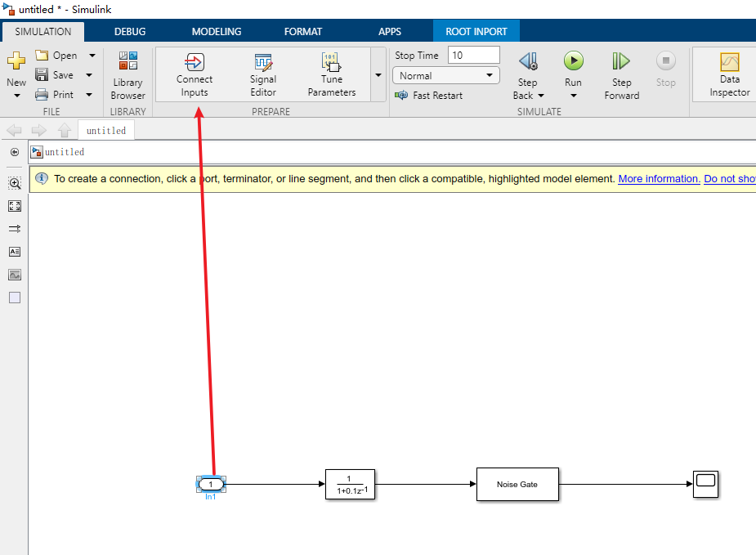The image size is (756, 555).
Task: Open the Data Inspector
Action: 730,74
